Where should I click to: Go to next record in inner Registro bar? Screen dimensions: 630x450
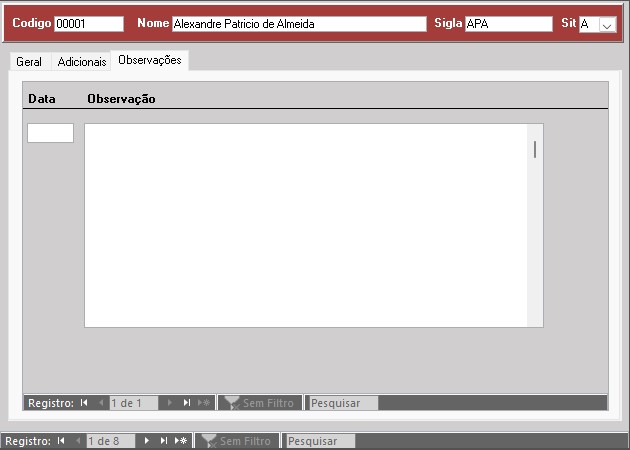click(x=170, y=403)
